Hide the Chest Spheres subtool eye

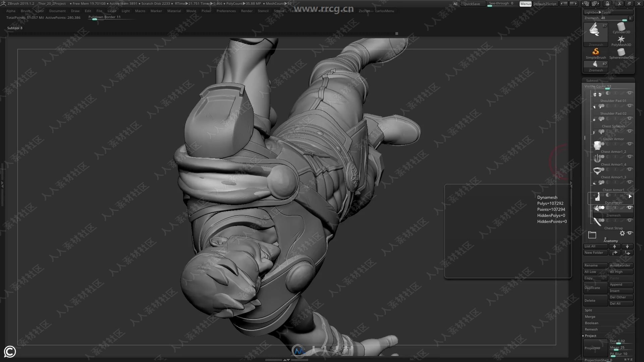tap(630, 119)
